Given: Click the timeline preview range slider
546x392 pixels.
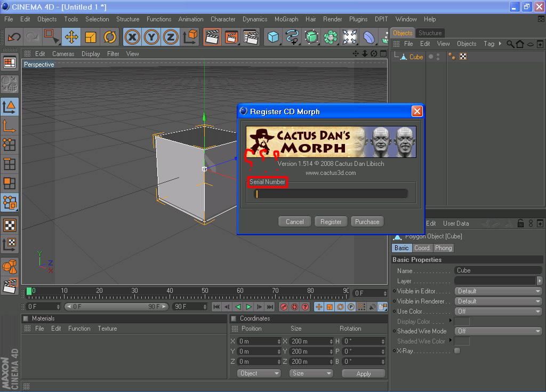Looking at the screenshot, I should (117, 307).
